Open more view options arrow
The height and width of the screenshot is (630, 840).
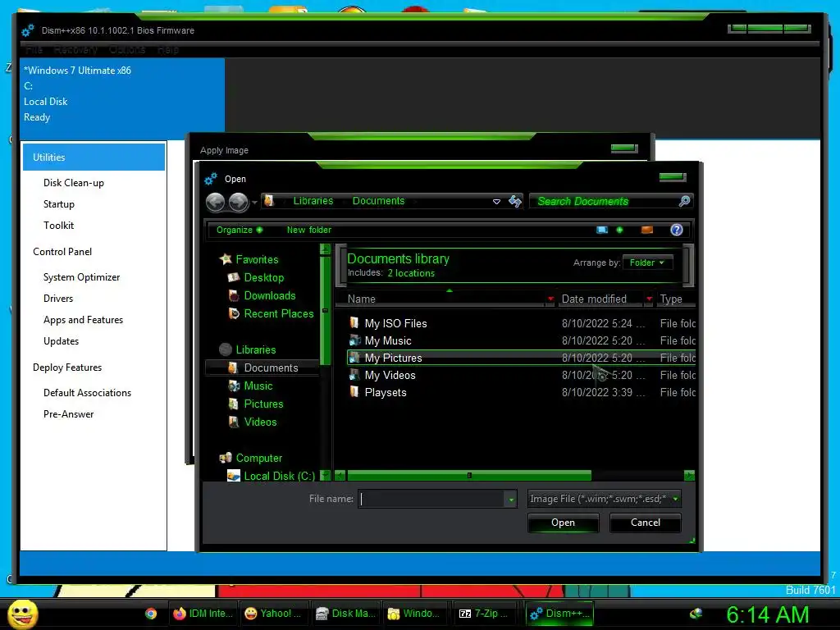click(620, 230)
